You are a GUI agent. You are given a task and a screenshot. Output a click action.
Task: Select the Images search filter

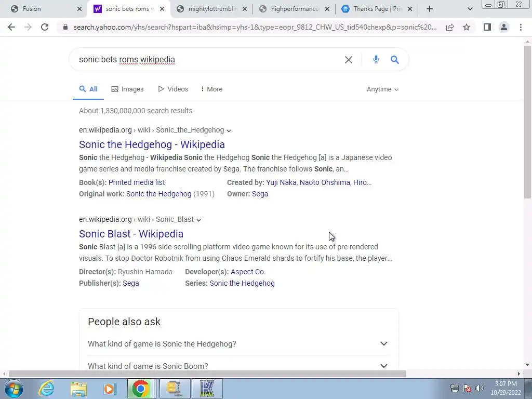128,89
